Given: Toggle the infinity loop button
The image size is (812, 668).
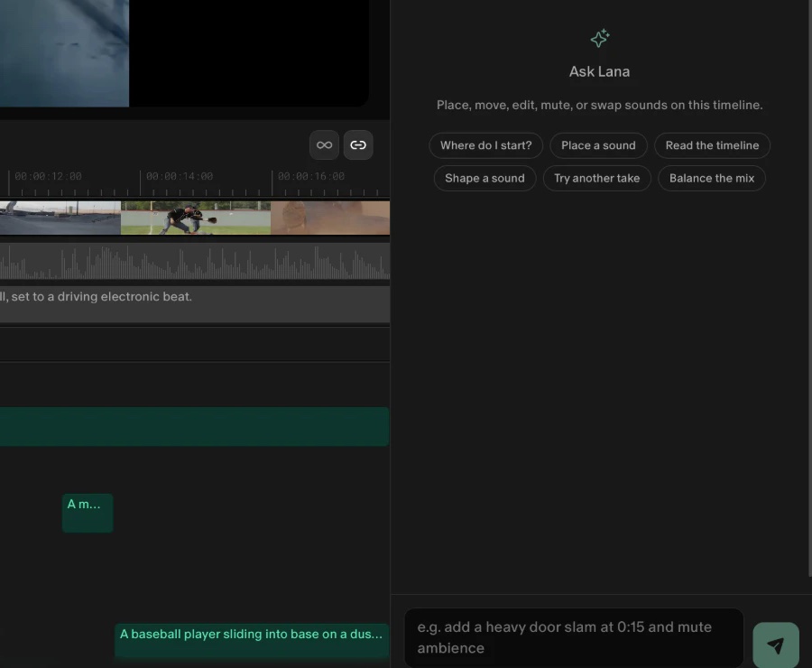Looking at the screenshot, I should 324,145.
